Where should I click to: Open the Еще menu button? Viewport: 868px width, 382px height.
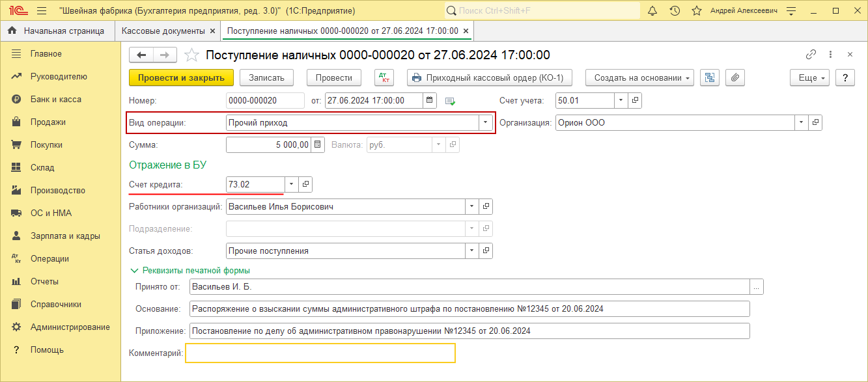pyautogui.click(x=809, y=77)
